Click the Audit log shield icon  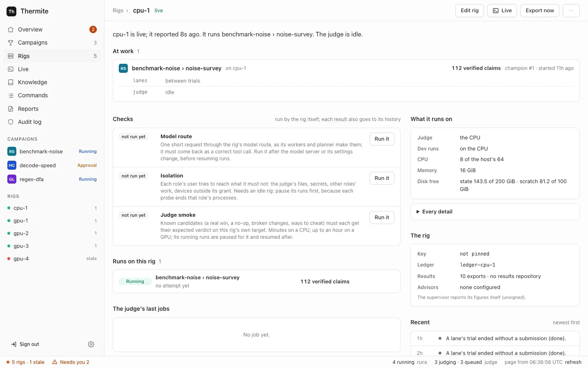11,122
